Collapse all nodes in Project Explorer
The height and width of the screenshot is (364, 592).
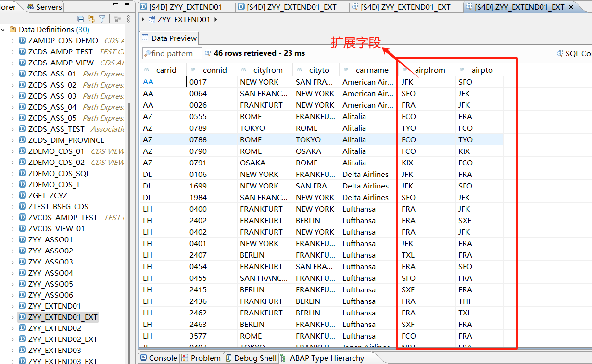tap(81, 18)
